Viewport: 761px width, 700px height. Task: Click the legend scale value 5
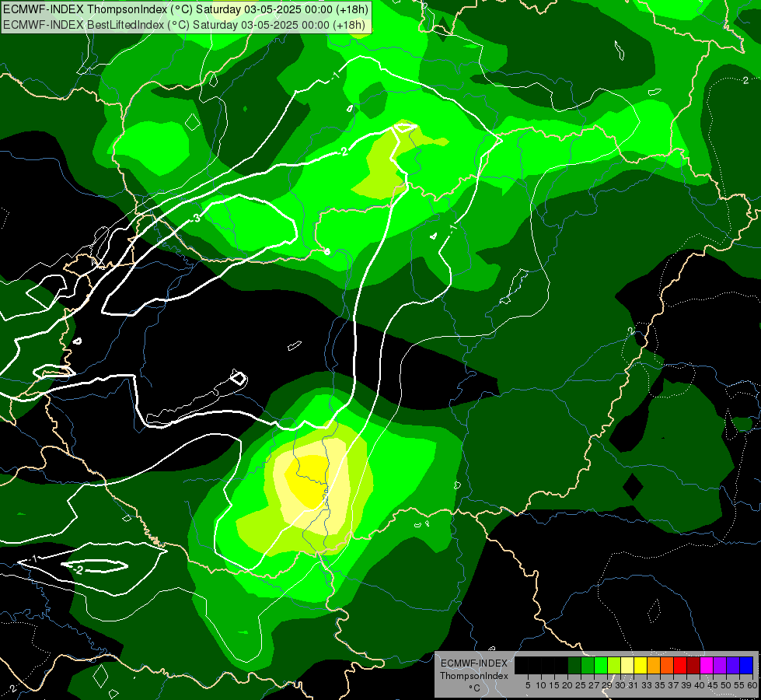pyautogui.click(x=528, y=685)
